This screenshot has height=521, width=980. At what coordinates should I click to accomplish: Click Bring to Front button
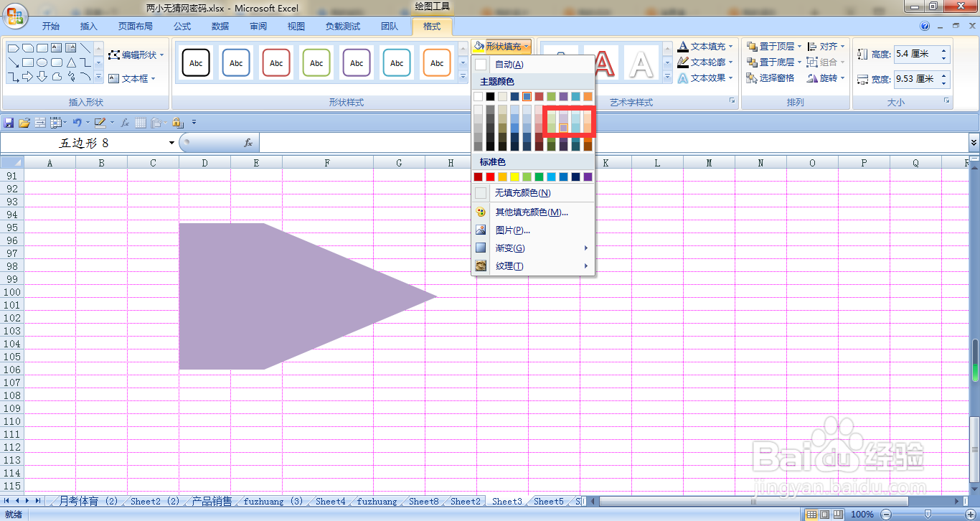click(773, 46)
